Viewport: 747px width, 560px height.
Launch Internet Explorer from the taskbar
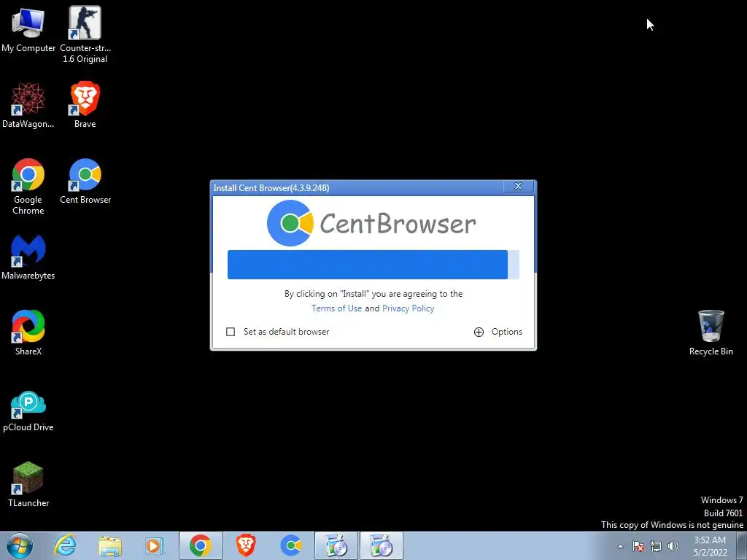pos(65,545)
